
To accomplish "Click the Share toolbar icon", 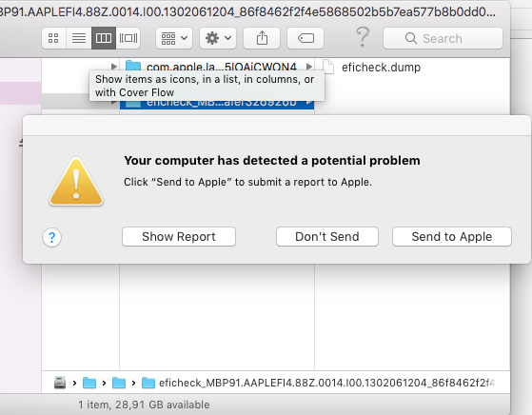I will pyautogui.click(x=262, y=38).
